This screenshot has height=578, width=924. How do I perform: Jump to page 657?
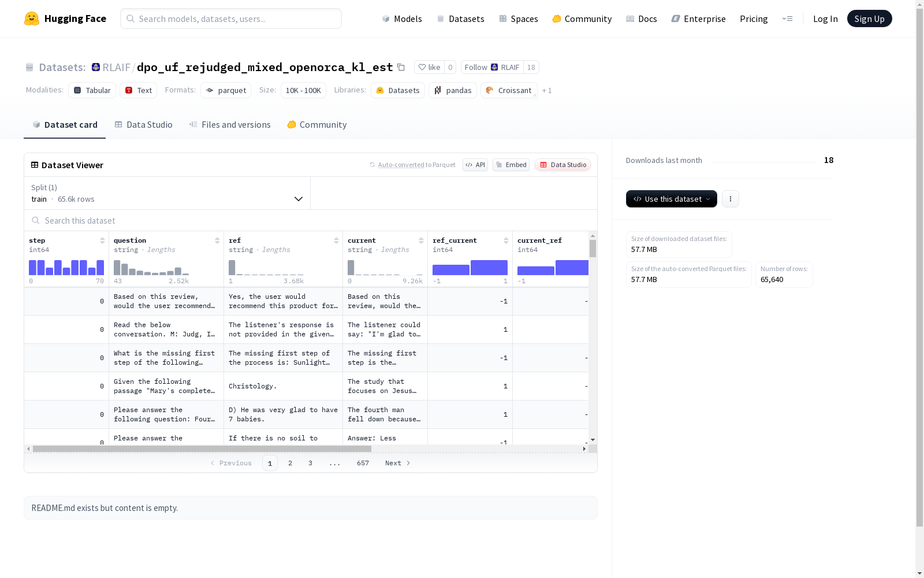(363, 463)
